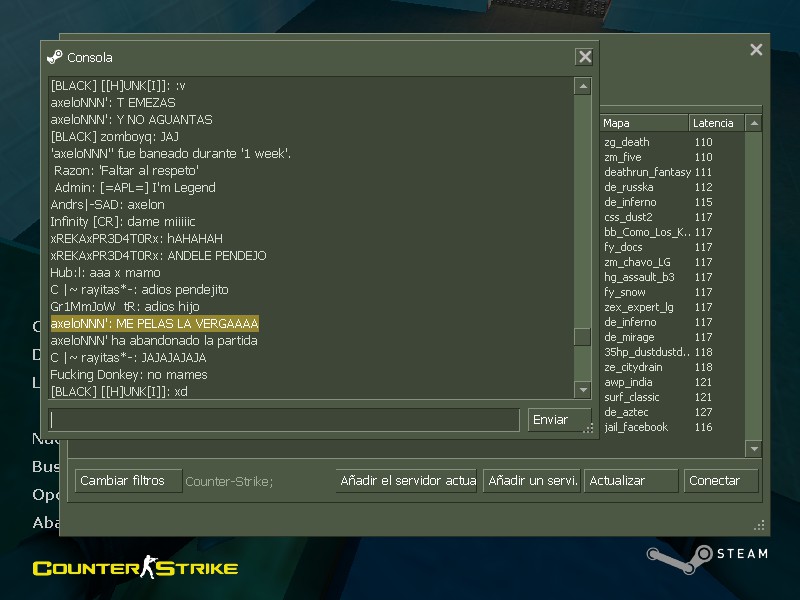Open Cambiar filtros
The width and height of the screenshot is (800, 600).
[x=129, y=481]
